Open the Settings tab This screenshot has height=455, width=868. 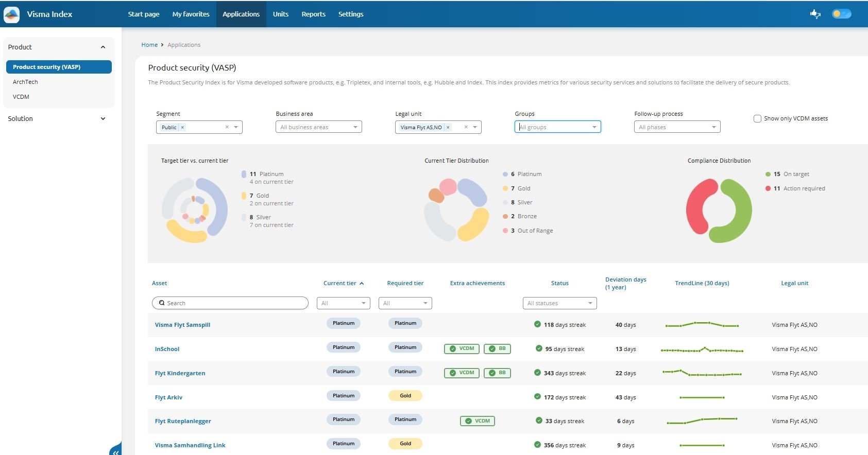pyautogui.click(x=351, y=14)
